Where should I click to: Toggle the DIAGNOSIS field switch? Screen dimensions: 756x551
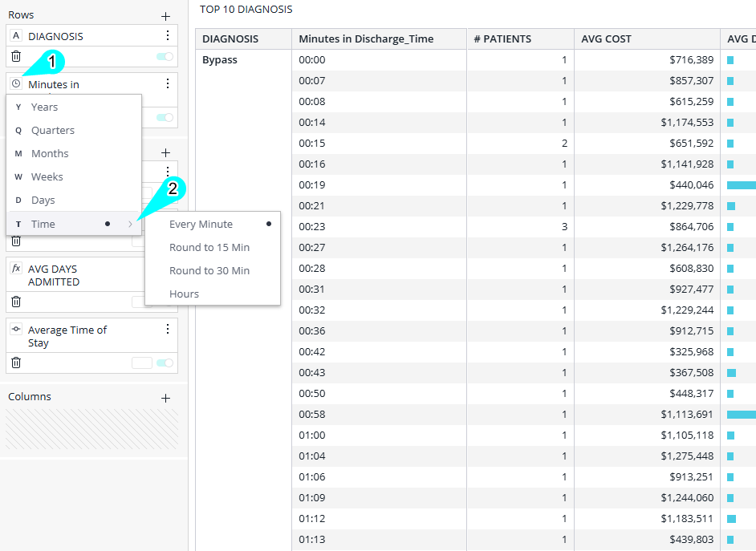(x=165, y=56)
